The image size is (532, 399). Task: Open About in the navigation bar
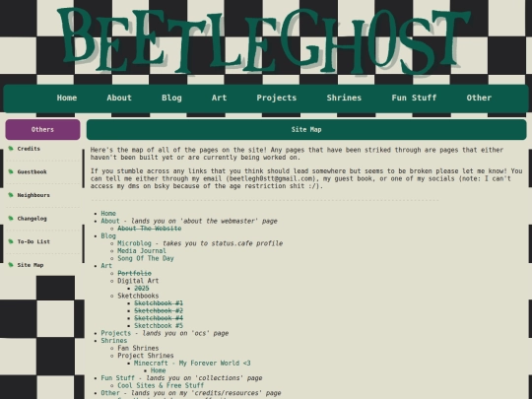tap(119, 98)
